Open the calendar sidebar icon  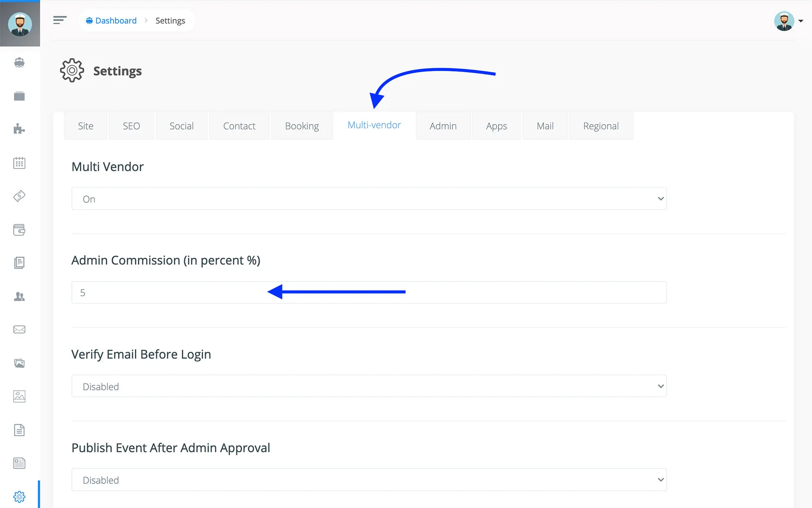[19, 163]
